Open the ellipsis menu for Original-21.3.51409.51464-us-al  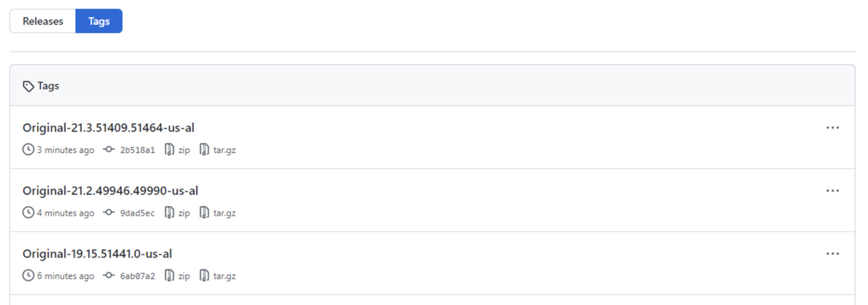(x=832, y=128)
